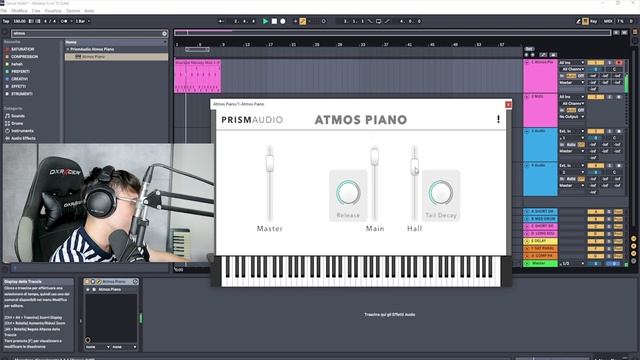This screenshot has height=360, width=640.
Task: Click the Follow arrow icon in transport
Action: pos(221,21)
